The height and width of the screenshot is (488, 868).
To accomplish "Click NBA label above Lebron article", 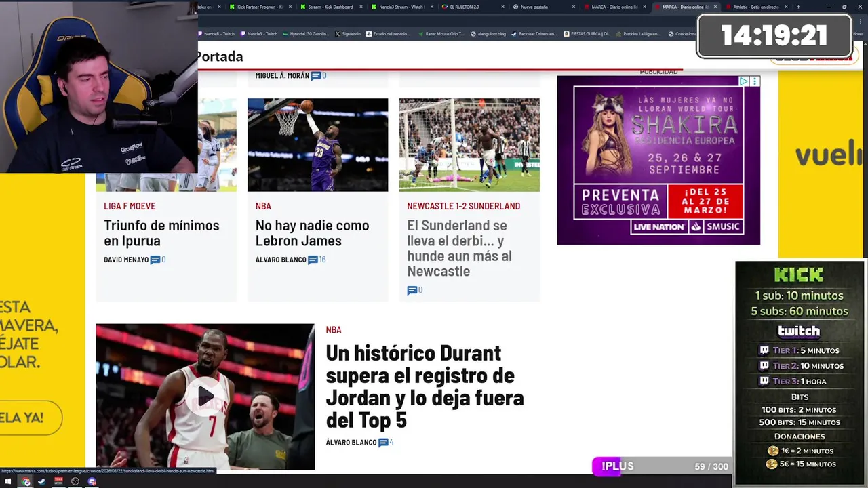I will [x=263, y=206].
